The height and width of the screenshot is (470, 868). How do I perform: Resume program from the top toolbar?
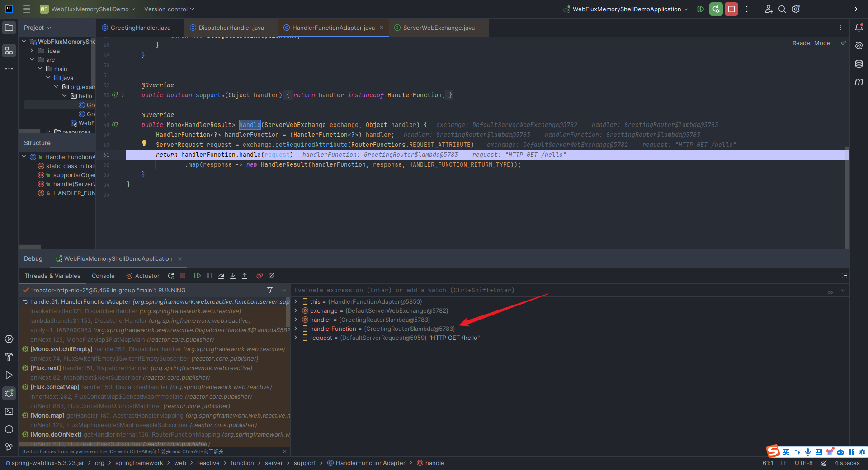700,9
